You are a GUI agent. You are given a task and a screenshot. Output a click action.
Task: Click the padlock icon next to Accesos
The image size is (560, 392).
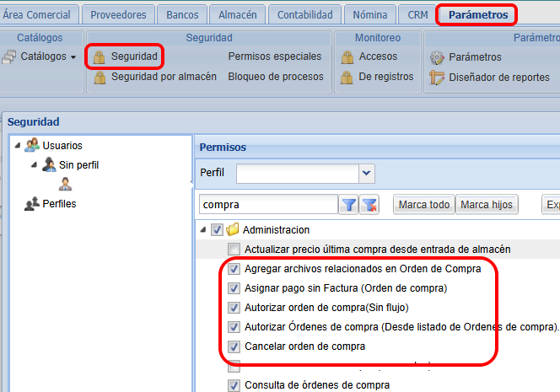pos(347,56)
